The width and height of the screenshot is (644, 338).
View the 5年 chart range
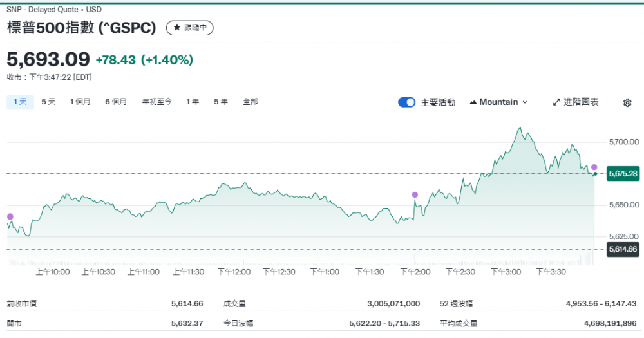click(x=221, y=102)
